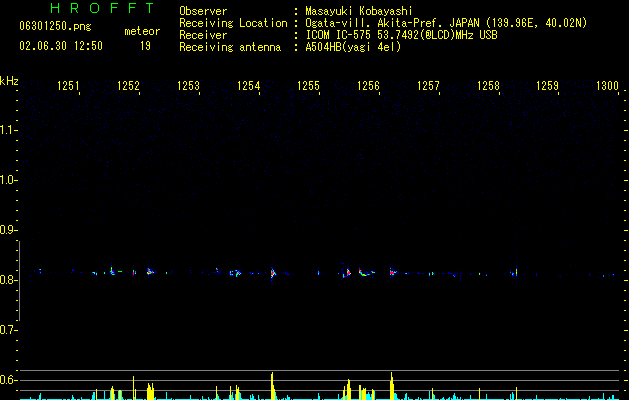Click the 0.7 frequency axis label
629x400 pixels.
pos(8,330)
